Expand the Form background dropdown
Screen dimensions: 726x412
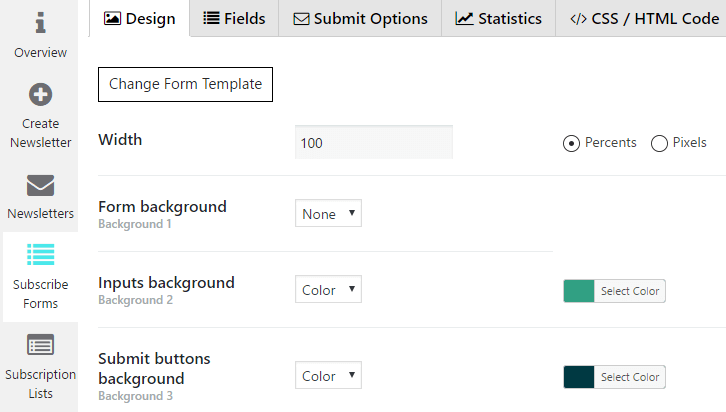pyautogui.click(x=328, y=213)
